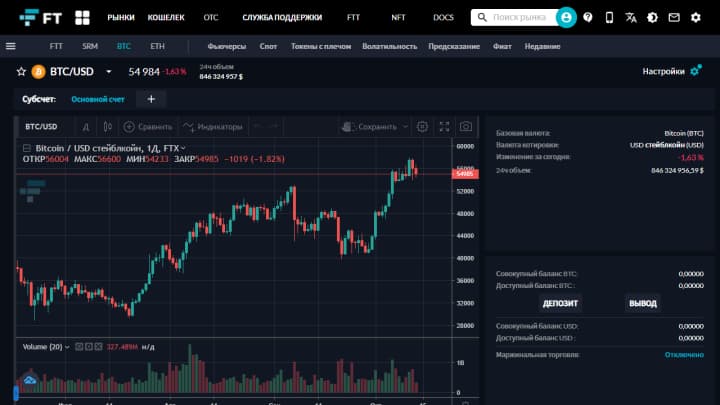Select the FTT market tab
This screenshot has height=405, width=720.
56,46
